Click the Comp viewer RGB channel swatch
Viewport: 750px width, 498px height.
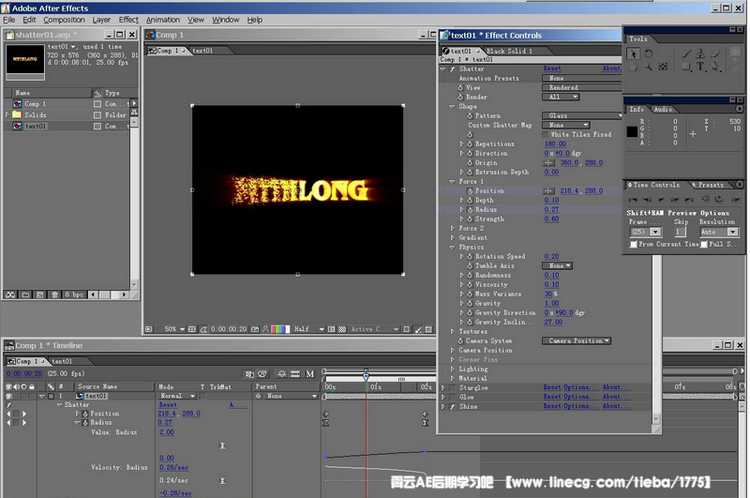point(280,329)
